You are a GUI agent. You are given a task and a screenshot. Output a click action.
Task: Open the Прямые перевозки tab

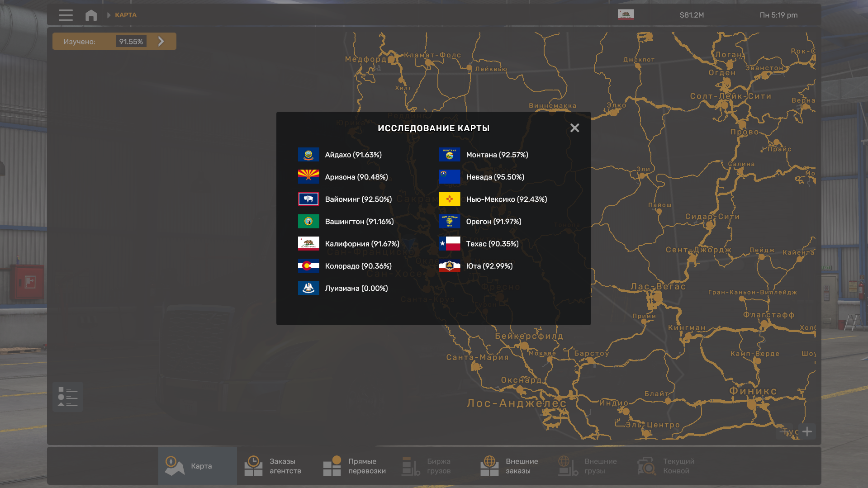click(x=355, y=466)
